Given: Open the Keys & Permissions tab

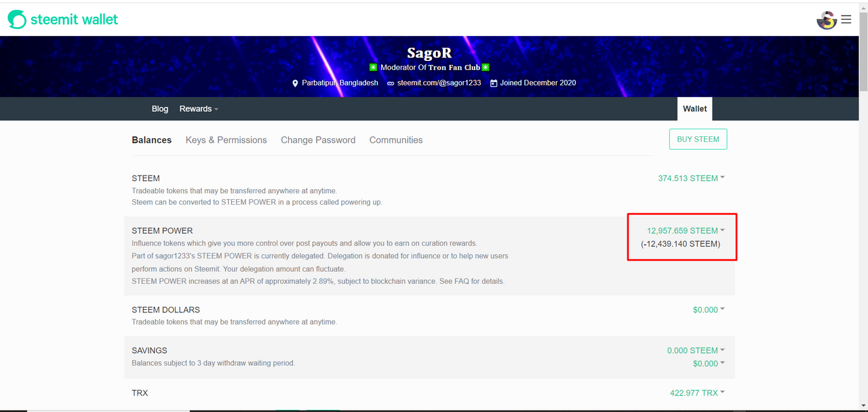Looking at the screenshot, I should pos(226,140).
